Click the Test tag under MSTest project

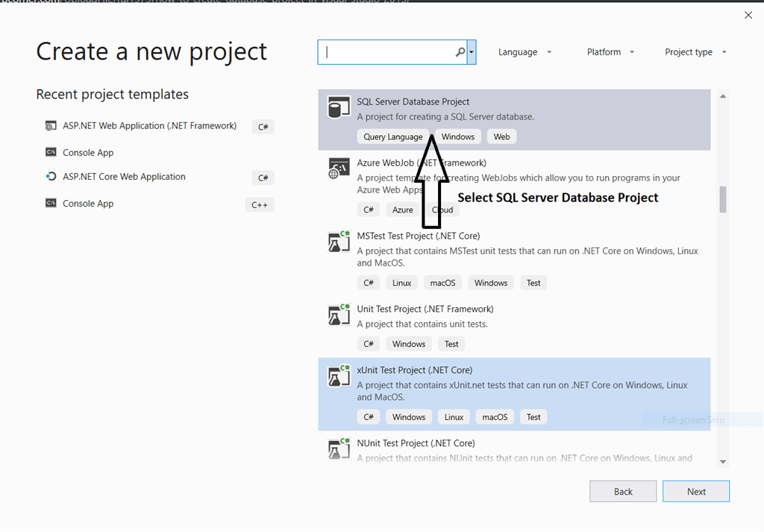click(533, 283)
